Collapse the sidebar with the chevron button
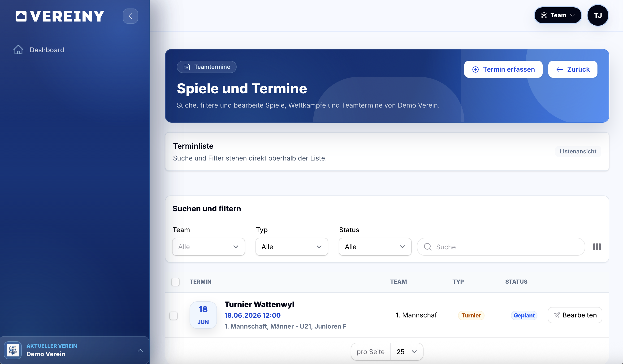Viewport: 623px width, 364px height. click(130, 16)
